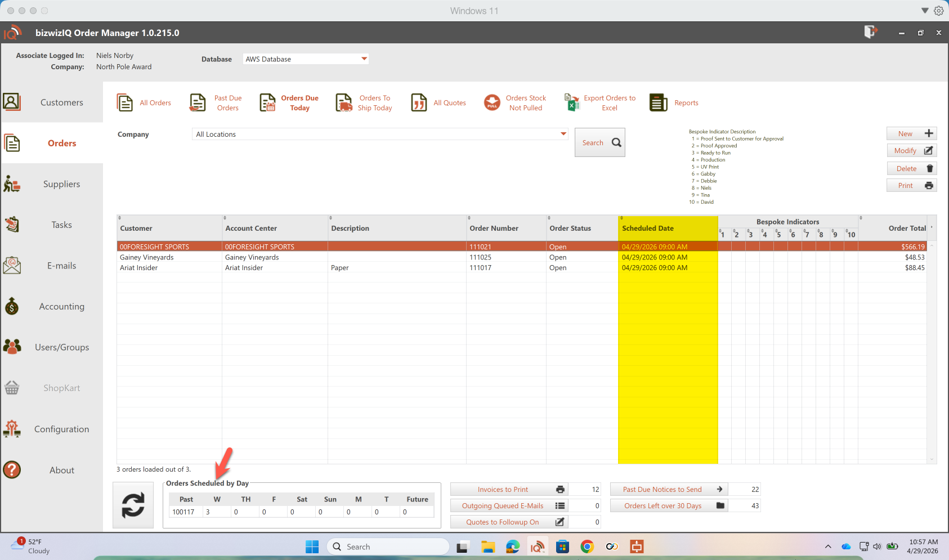Click Invoices to Print button
Image resolution: width=949 pixels, height=560 pixels.
[x=509, y=490]
